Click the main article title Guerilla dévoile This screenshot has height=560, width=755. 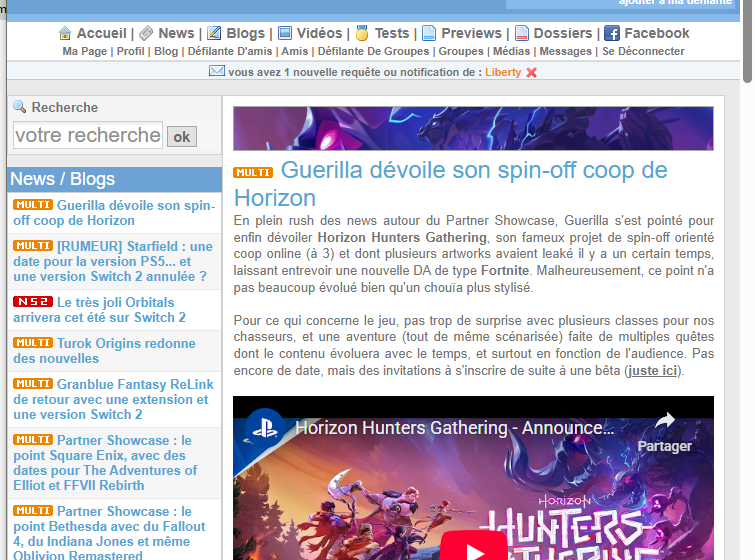[x=450, y=184]
